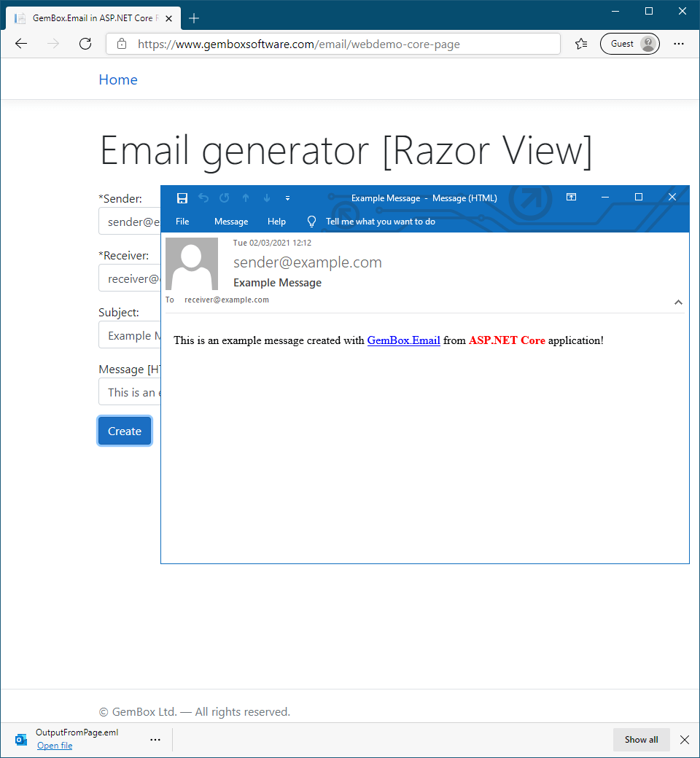Screen dimensions: 700x758
Task: Open the Help ribbon tab
Action: (276, 222)
